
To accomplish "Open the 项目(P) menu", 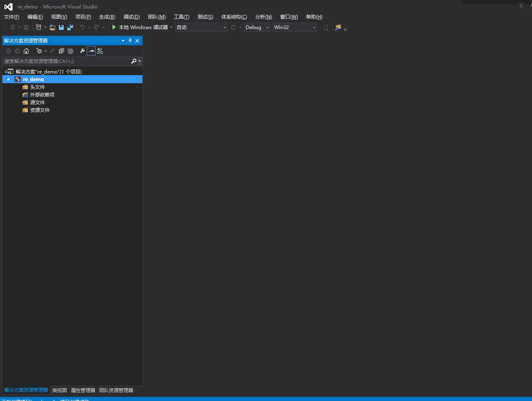I will [83, 17].
